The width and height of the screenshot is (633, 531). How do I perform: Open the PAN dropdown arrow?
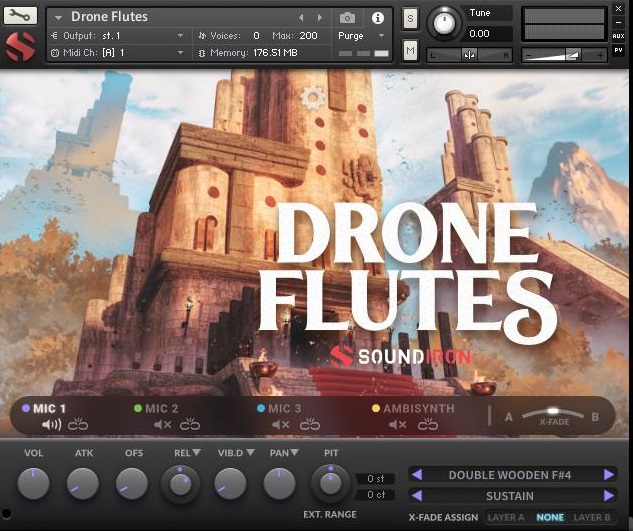pos(294,453)
